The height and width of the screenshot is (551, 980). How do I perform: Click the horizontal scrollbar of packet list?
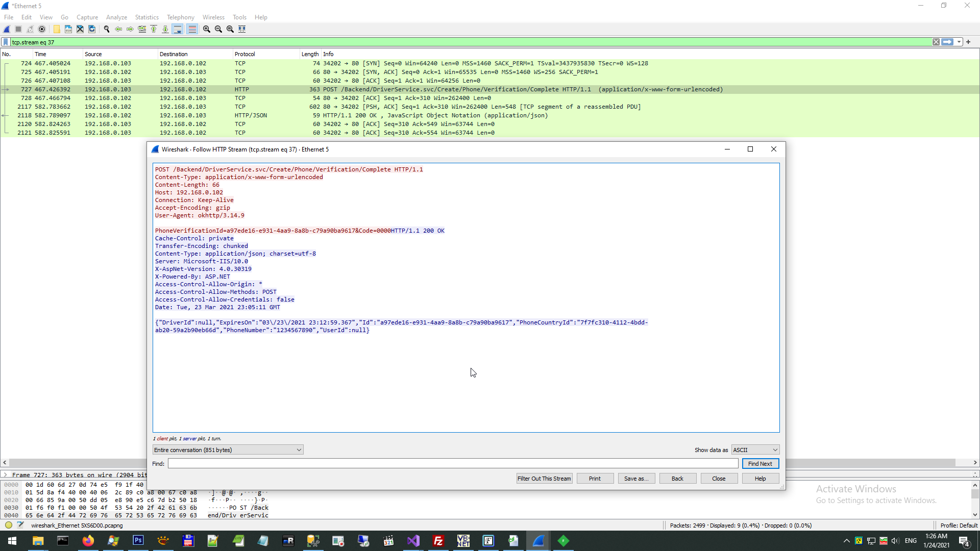[x=77, y=463]
